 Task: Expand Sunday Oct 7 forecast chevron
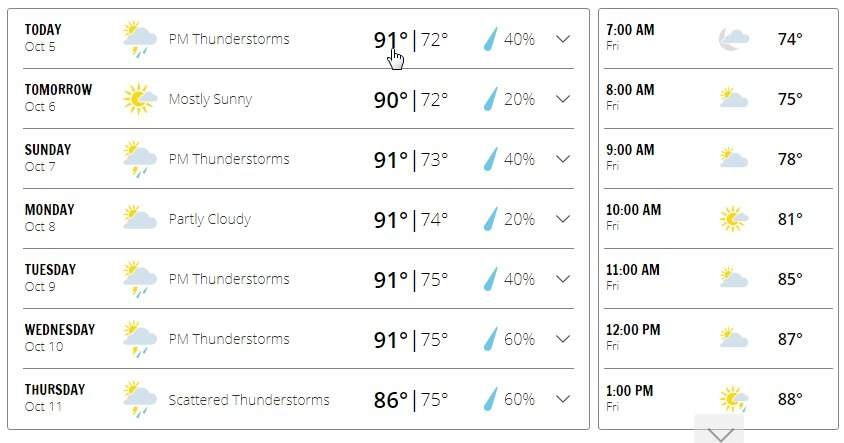562,159
